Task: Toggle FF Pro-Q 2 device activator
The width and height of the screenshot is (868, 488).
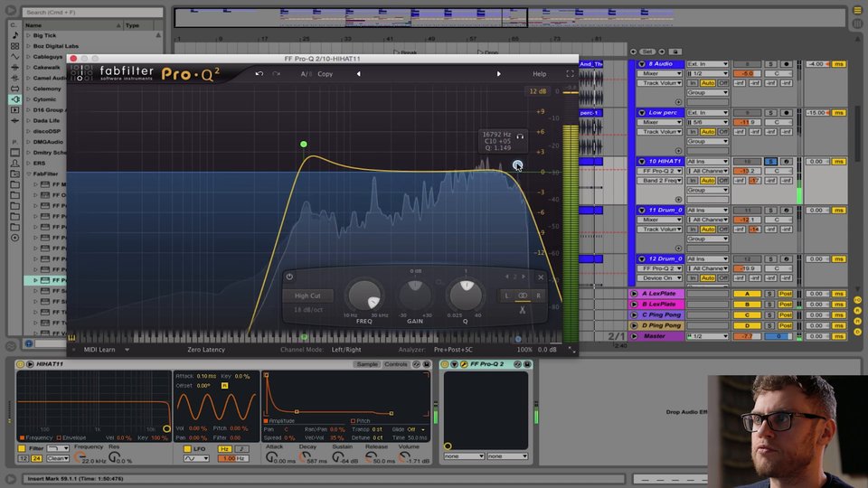Action: click(x=445, y=364)
